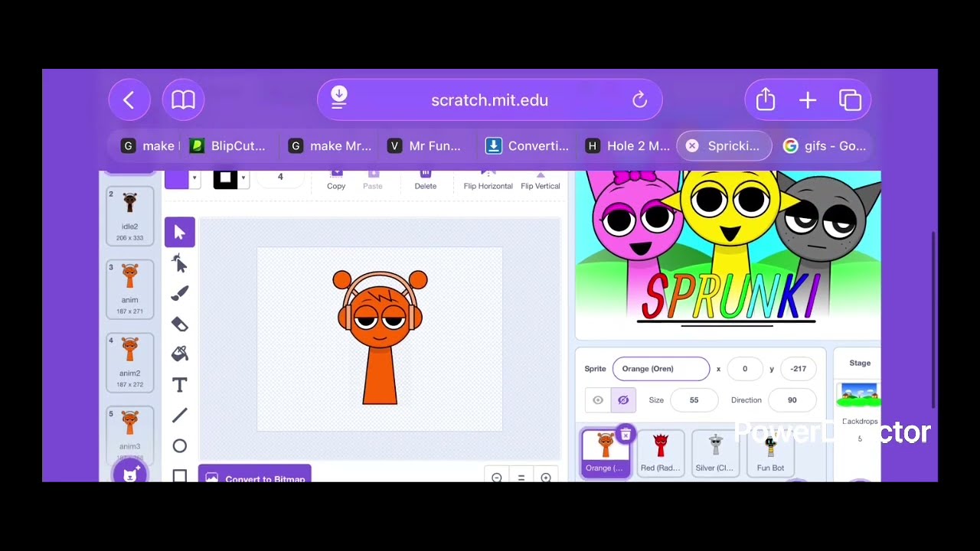Select the Line tool
The image size is (980, 551).
pos(180,415)
